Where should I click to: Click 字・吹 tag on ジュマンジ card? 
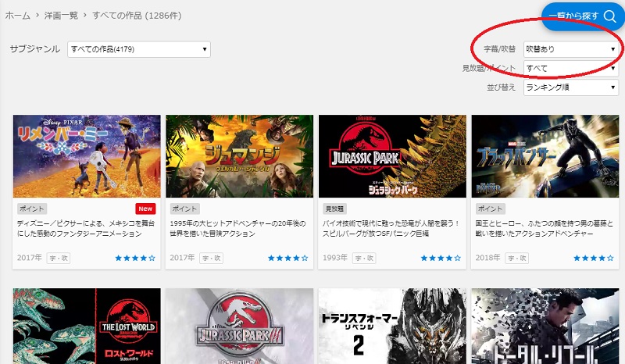tap(211, 258)
